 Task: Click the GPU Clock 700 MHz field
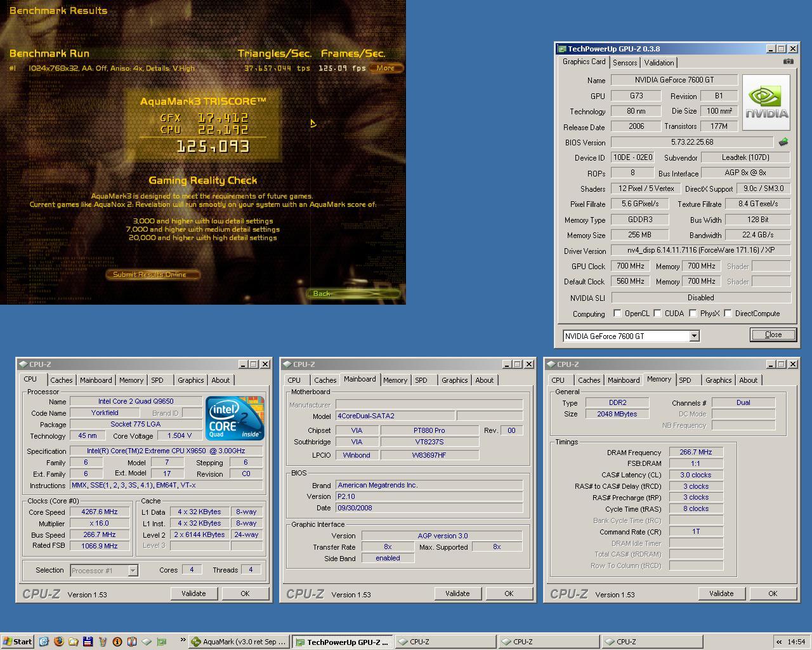(x=630, y=267)
